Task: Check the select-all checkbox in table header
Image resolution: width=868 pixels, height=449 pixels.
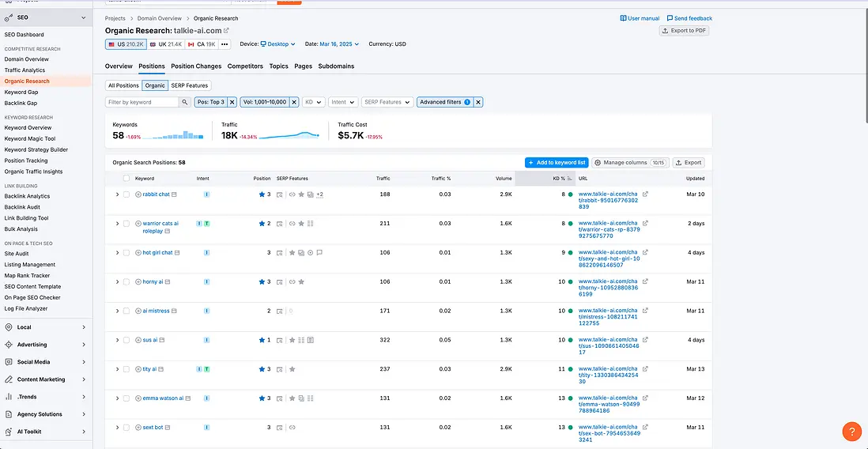Action: (126, 179)
